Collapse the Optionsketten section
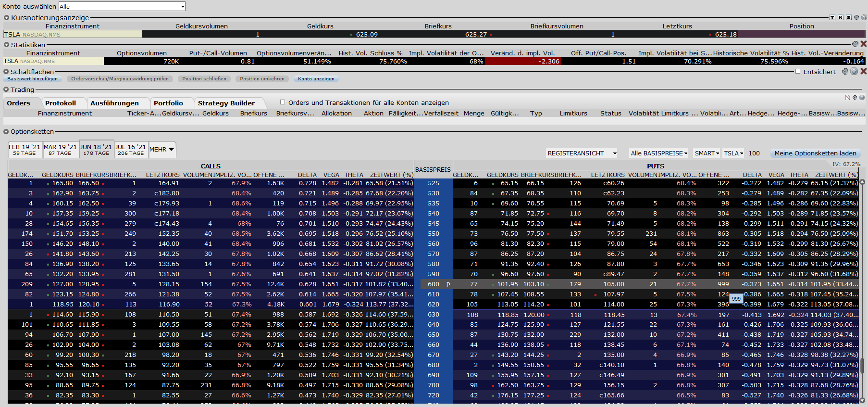This screenshot has width=868, height=407. [x=6, y=132]
